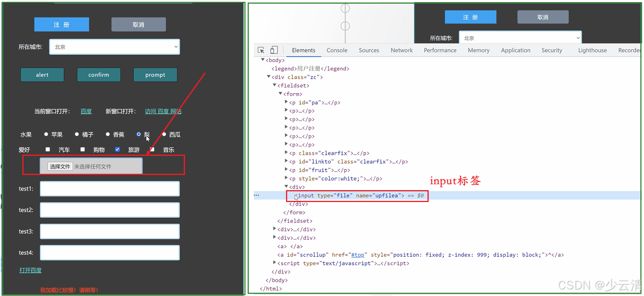This screenshot has width=644, height=296.
Task: Switch to the Console tab
Action: [x=337, y=50]
